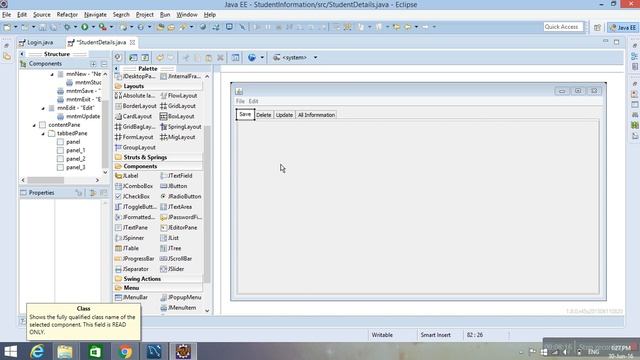Select mntmUpdate in the component tree
The image size is (640, 360).
tap(79, 116)
